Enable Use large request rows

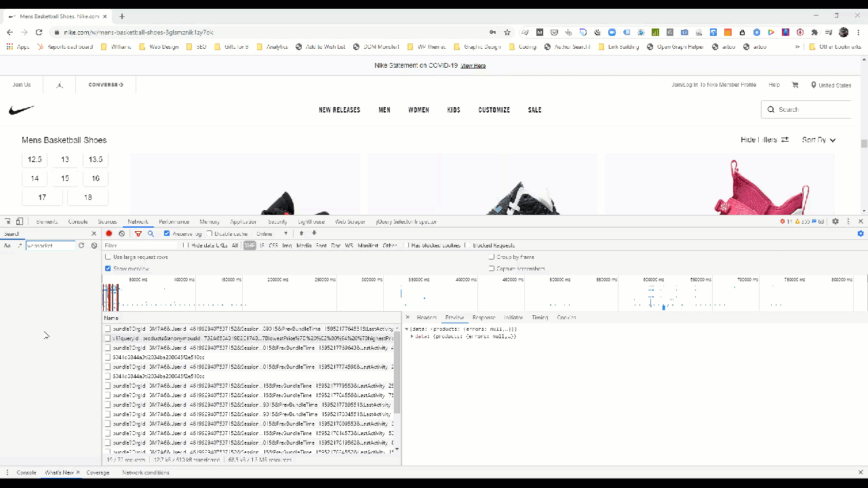point(108,257)
